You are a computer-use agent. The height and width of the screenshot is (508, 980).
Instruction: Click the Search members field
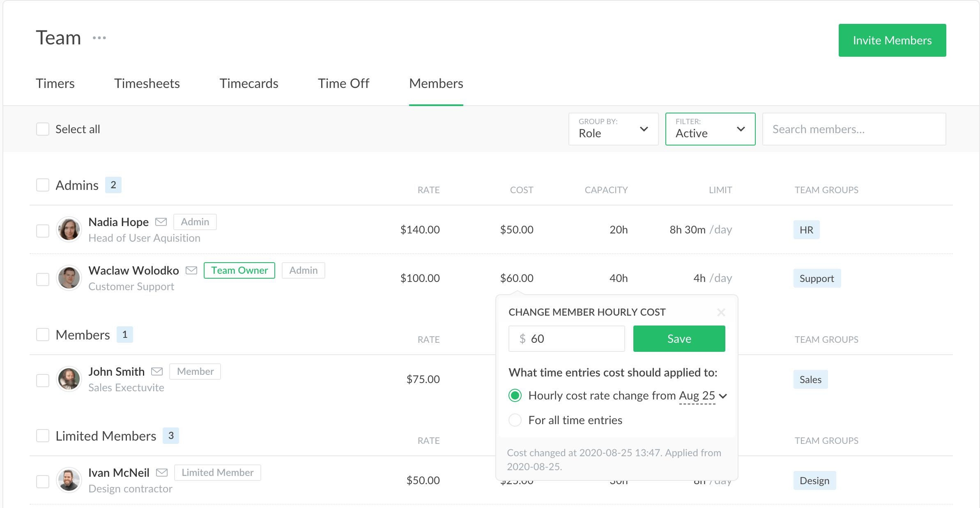854,129
